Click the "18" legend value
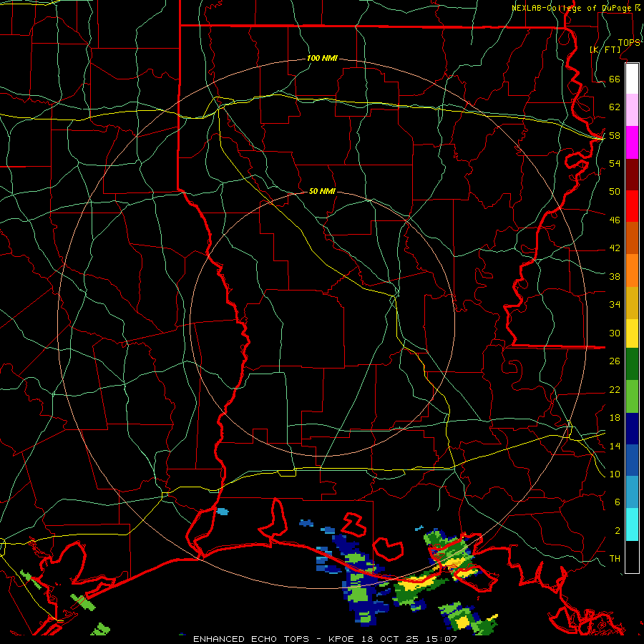The width and height of the screenshot is (644, 644). pos(615,417)
